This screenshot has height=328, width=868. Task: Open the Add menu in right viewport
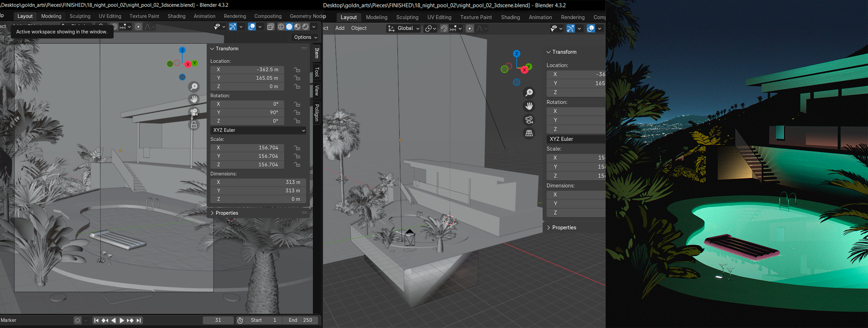340,28
